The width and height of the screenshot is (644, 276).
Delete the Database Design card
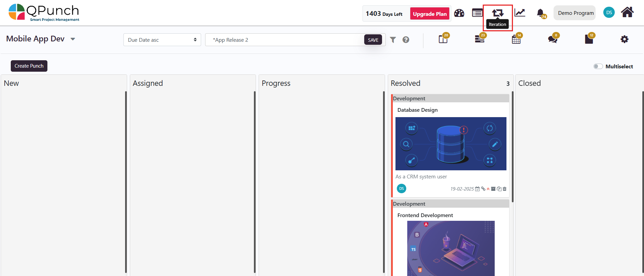[x=504, y=189]
